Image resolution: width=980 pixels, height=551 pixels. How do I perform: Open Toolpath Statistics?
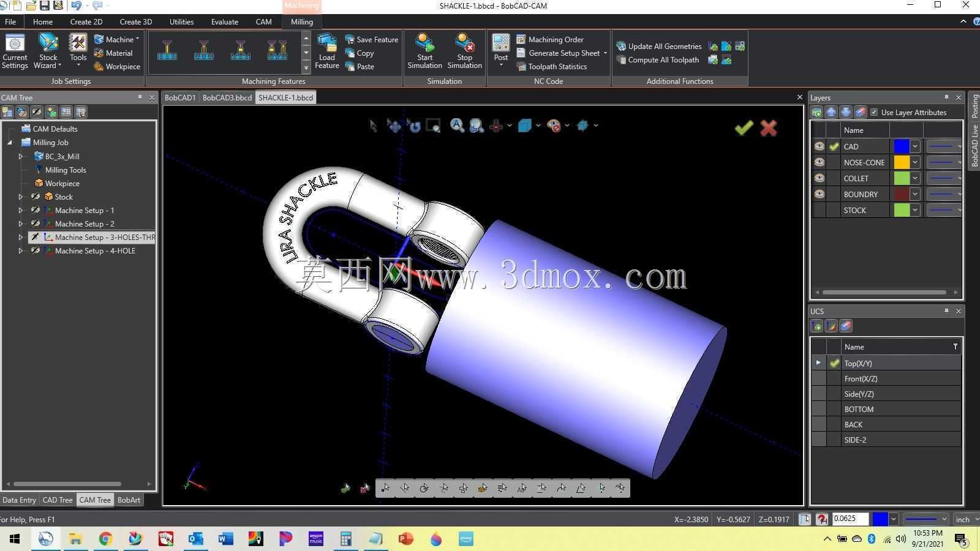552,67
